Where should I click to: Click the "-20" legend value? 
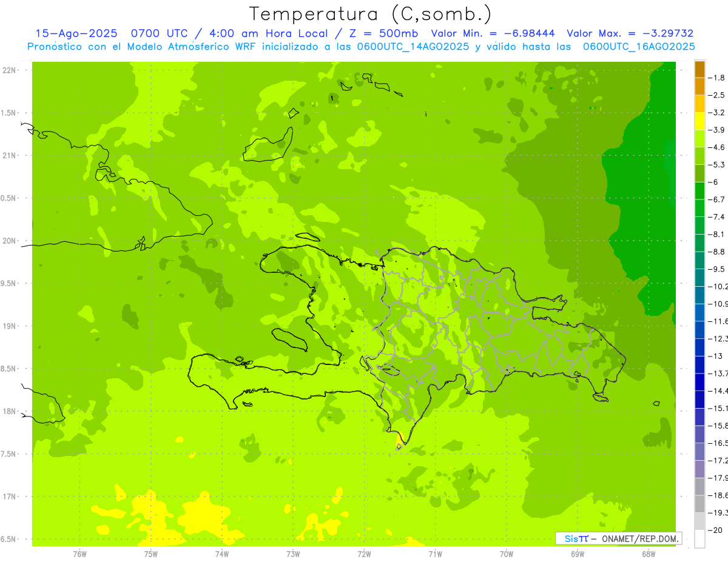(x=716, y=530)
